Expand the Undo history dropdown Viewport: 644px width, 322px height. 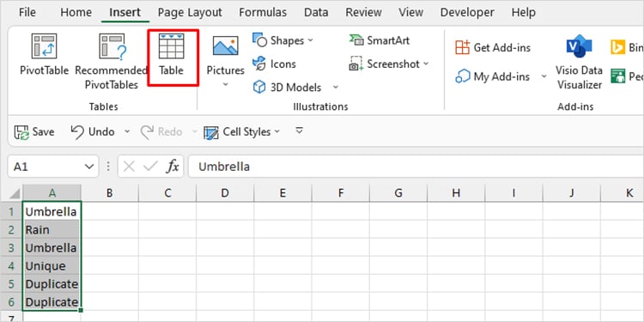(x=127, y=132)
